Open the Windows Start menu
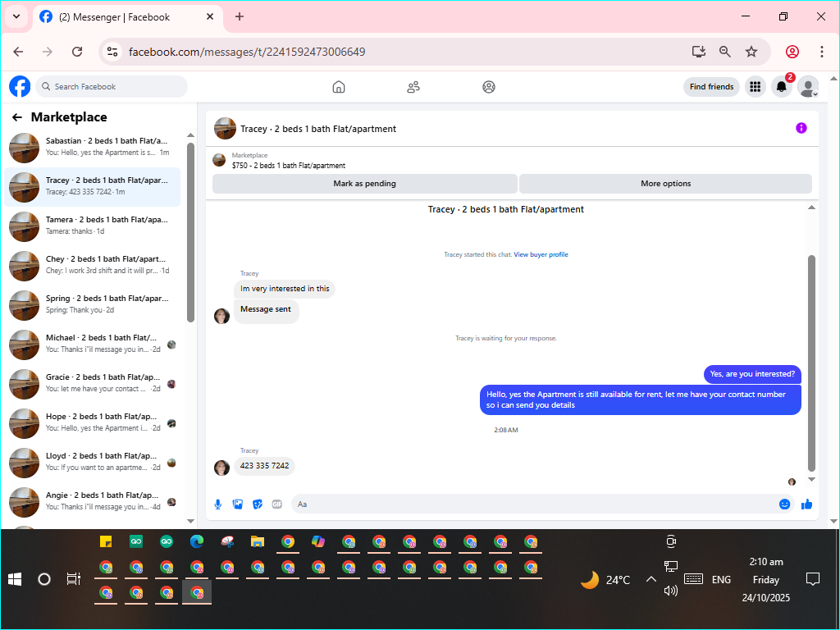Screen dimensions: 840x630 click(x=15, y=579)
